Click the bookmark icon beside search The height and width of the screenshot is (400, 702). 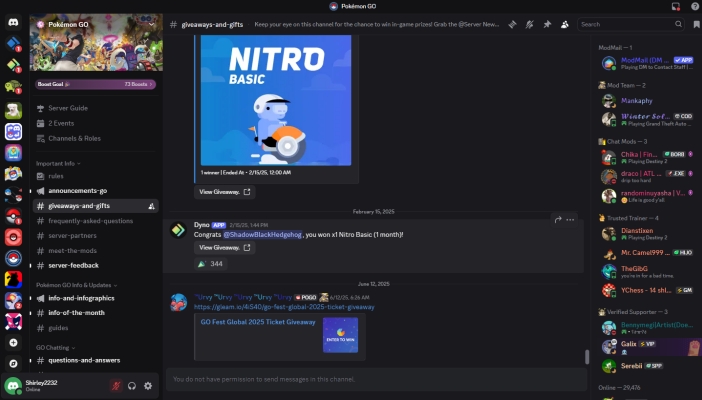point(696,25)
